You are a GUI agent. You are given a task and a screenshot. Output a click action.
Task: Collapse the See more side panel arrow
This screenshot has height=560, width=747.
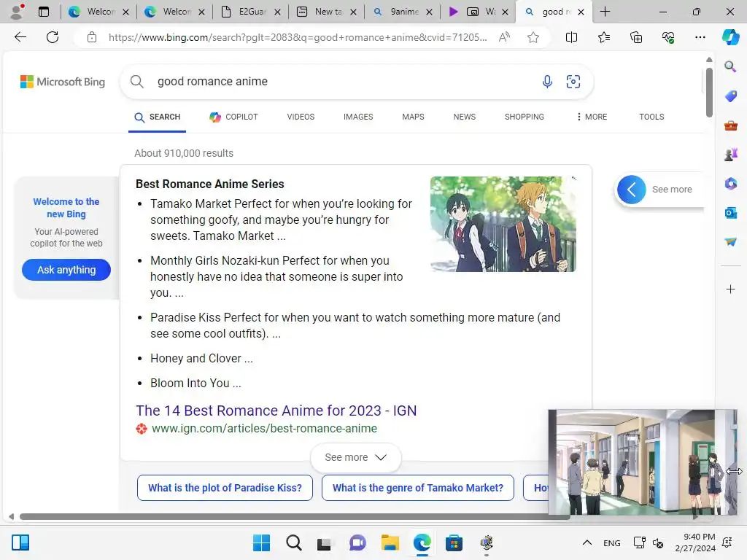631,190
